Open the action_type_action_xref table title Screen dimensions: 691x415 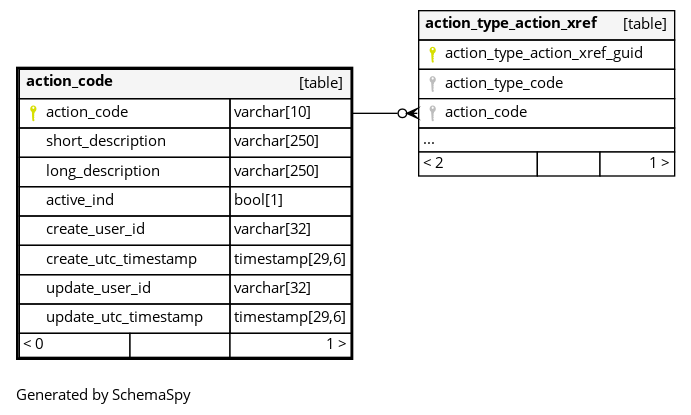point(511,23)
